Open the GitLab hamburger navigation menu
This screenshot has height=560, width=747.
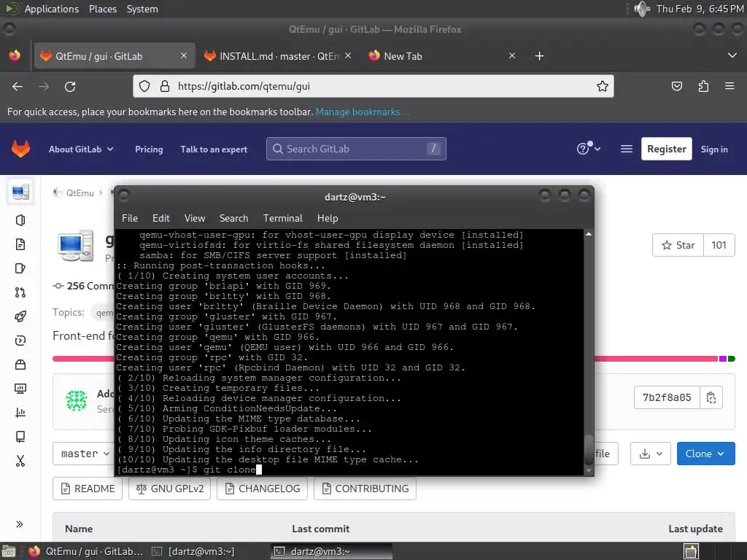click(x=627, y=149)
